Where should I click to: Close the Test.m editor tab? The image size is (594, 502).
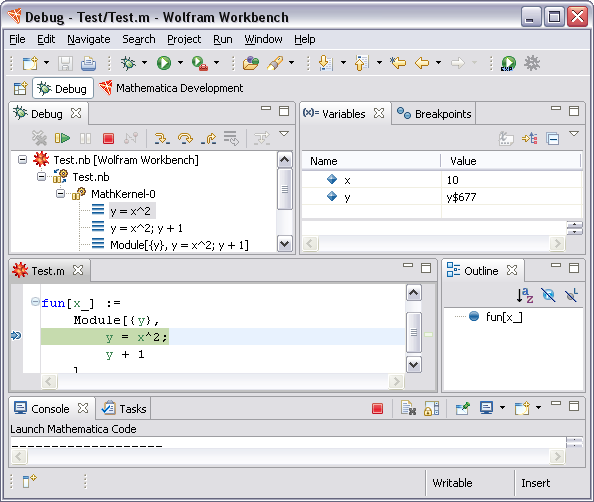(78, 271)
